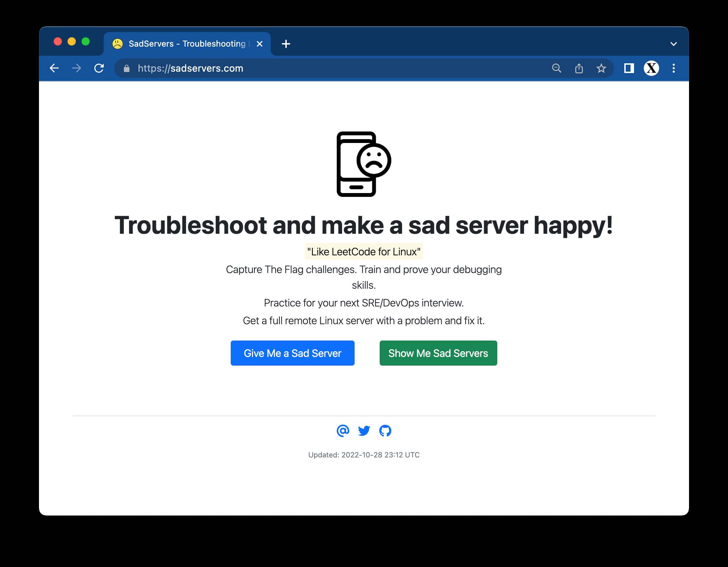This screenshot has height=567, width=728.
Task: Toggle the browser side panel
Action: [x=629, y=68]
